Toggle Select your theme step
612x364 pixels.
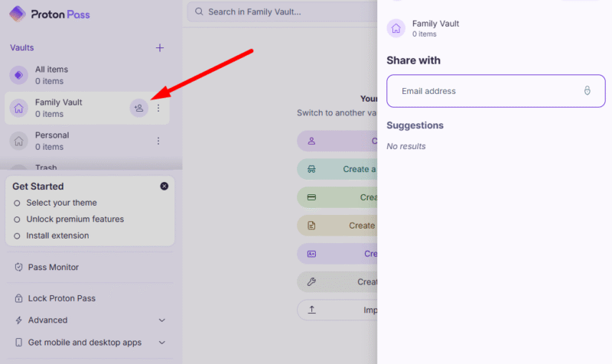coord(17,203)
